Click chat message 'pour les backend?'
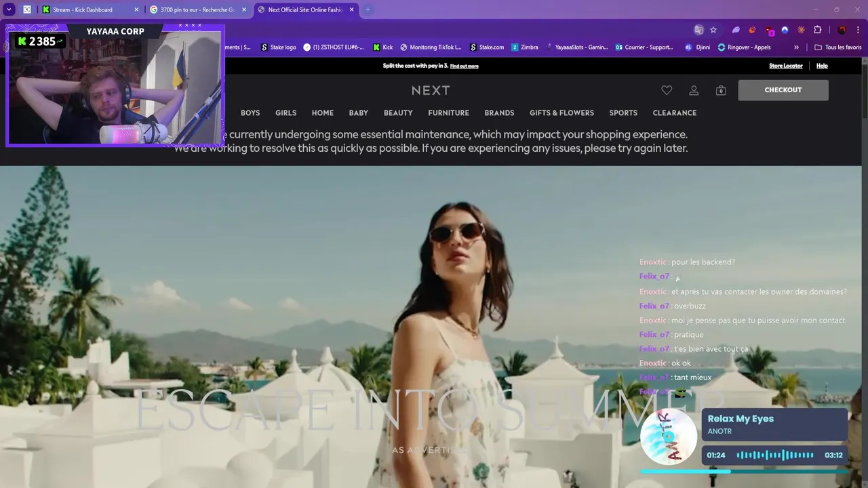The image size is (868, 488). [x=703, y=262]
